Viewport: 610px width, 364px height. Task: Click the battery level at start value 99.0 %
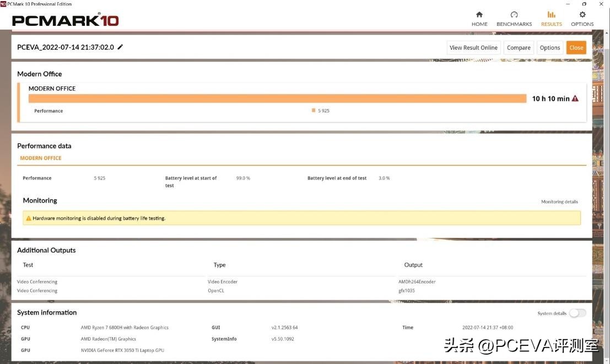pos(243,178)
